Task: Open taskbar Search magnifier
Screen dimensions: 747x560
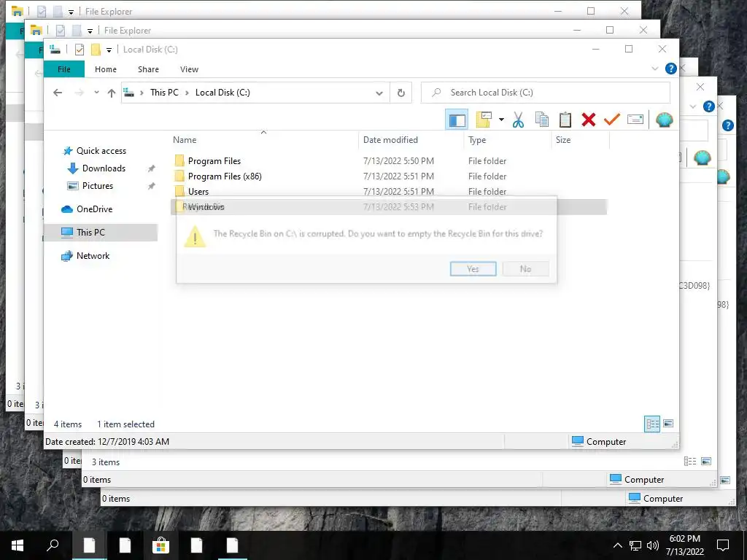Action: coord(53,545)
